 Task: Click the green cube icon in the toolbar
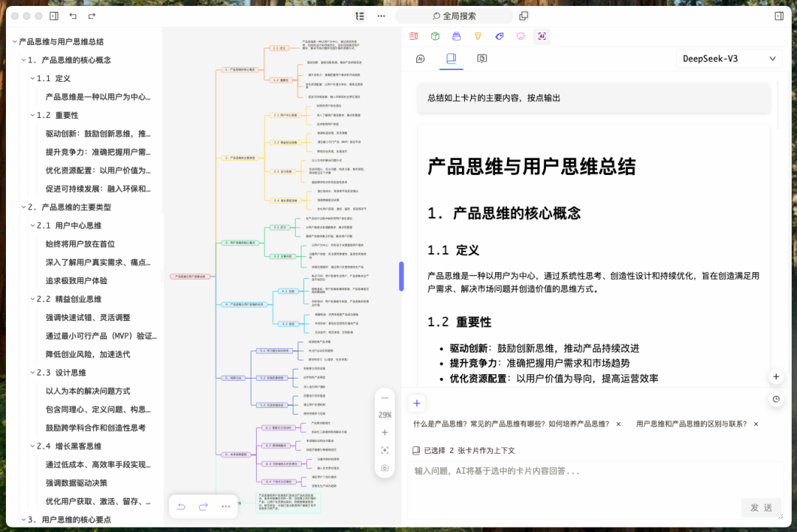pyautogui.click(x=435, y=36)
